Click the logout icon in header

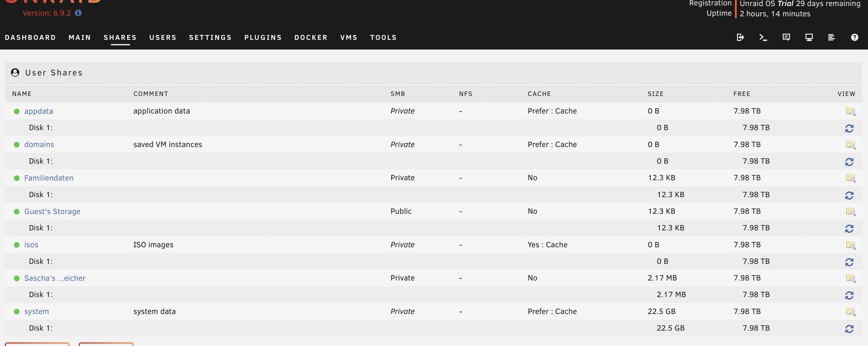tap(740, 37)
